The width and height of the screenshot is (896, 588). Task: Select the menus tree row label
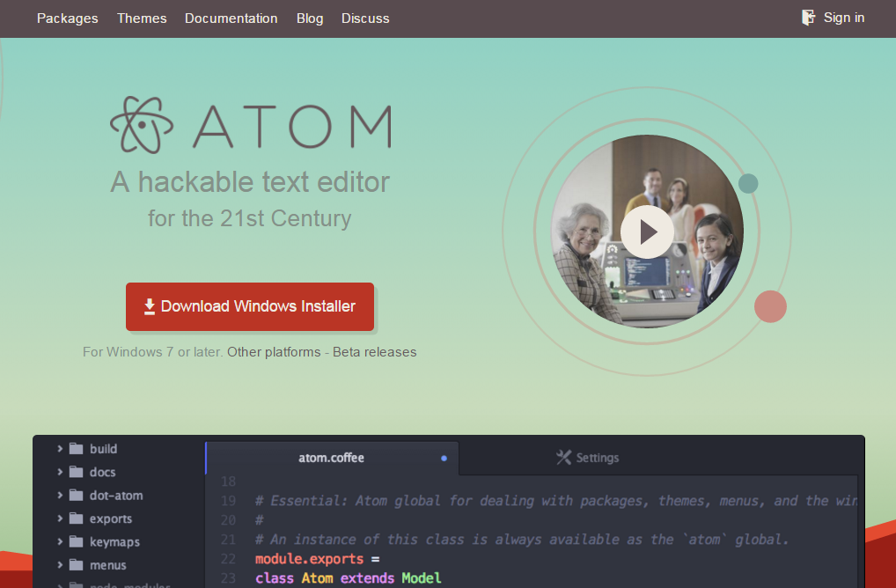click(x=108, y=565)
